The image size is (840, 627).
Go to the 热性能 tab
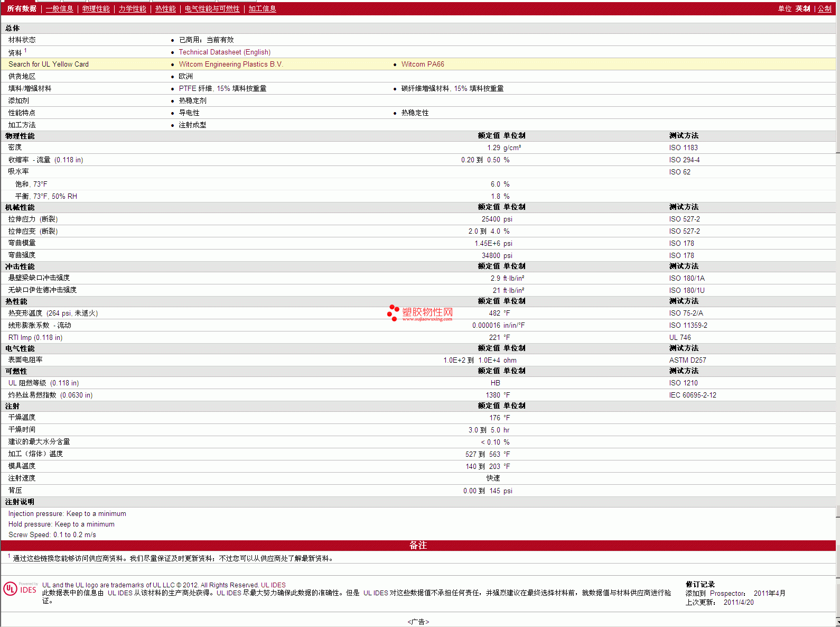(165, 8)
